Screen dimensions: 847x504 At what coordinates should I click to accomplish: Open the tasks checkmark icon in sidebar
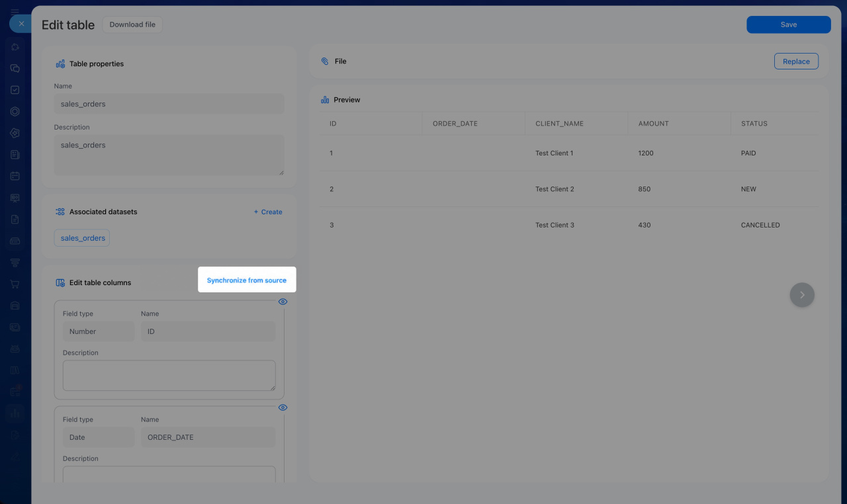point(15,90)
